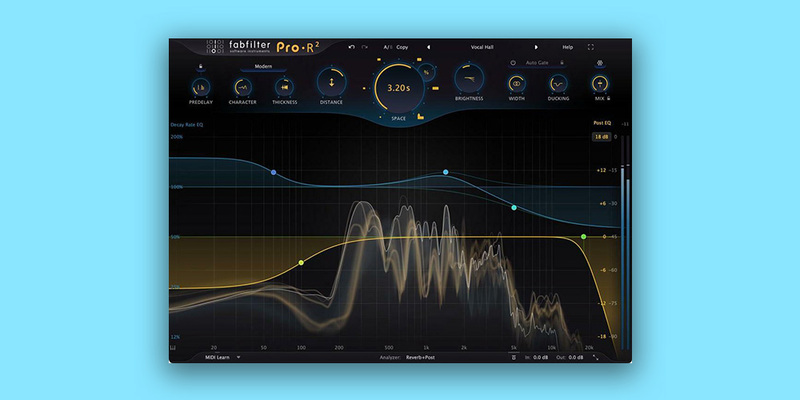Select the marker right of the Space knob
Viewport: 800px width, 400px height.
point(435,88)
